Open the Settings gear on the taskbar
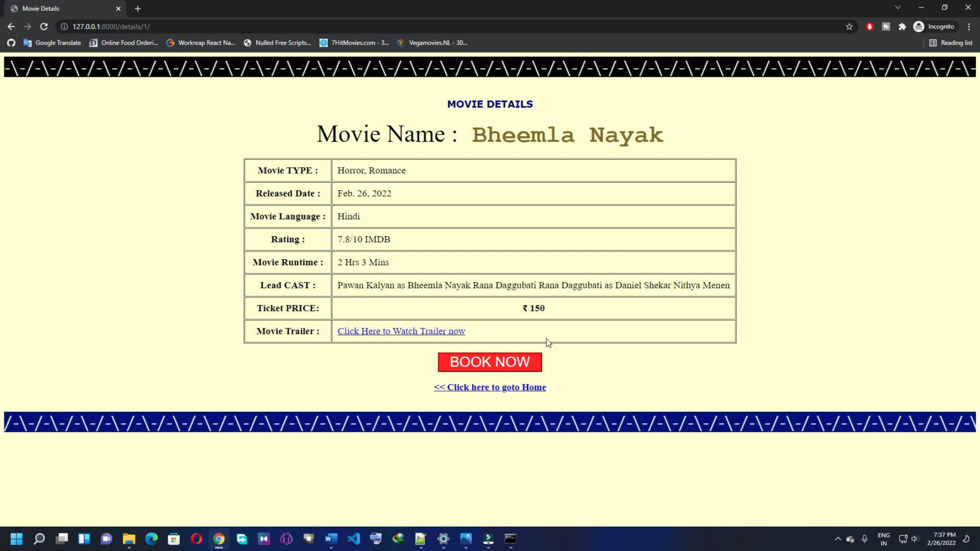The image size is (980, 551). (444, 539)
